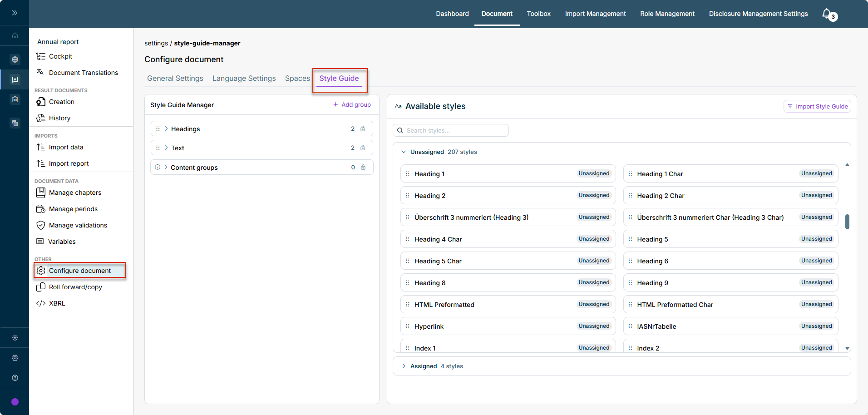
Task: Click the styles list scrollbar thumb
Action: [x=847, y=222]
